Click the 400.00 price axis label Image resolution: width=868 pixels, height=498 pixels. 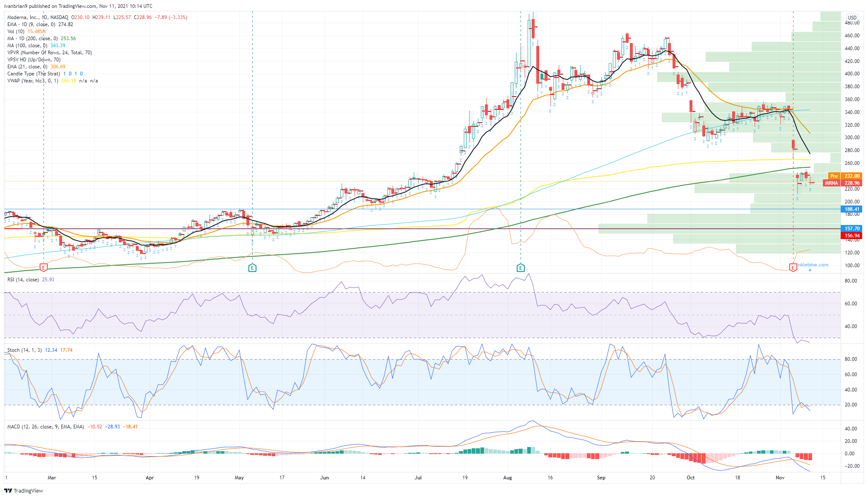coord(852,74)
